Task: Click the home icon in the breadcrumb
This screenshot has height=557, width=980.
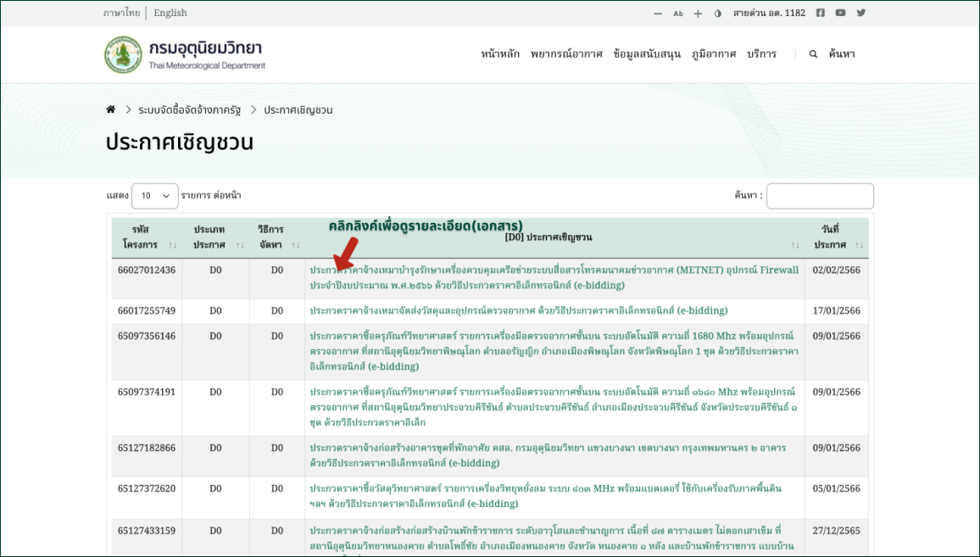Action: pyautogui.click(x=110, y=110)
